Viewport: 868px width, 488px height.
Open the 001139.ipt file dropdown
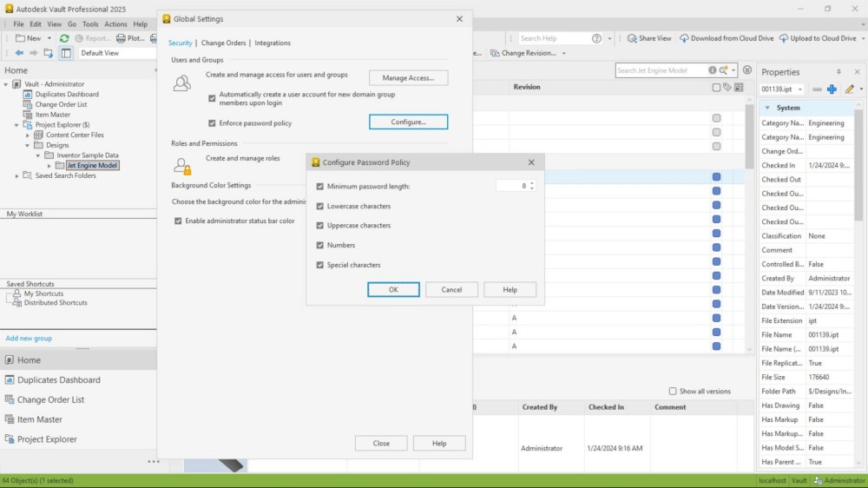(800, 89)
